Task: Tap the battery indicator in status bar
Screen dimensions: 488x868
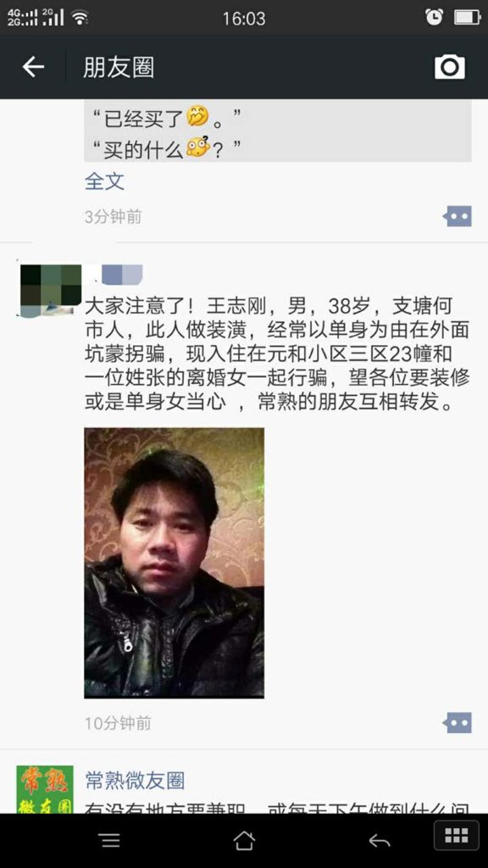Action: tap(467, 18)
